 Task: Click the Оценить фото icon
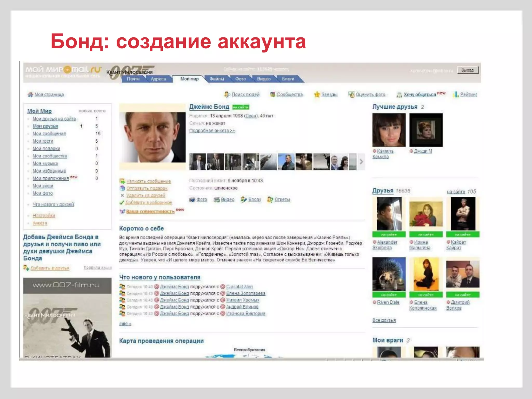click(x=351, y=95)
